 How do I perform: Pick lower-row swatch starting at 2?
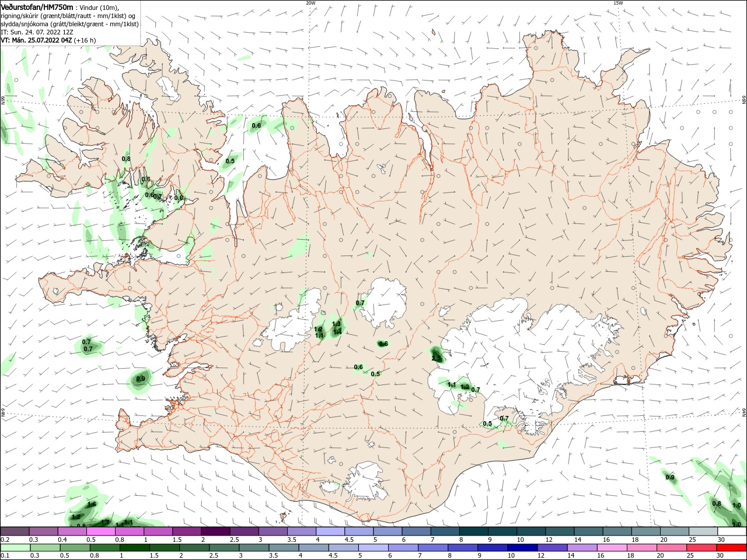pos(195,548)
